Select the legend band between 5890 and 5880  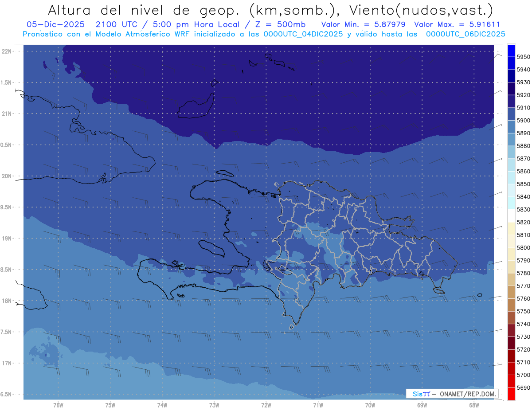pos(511,139)
